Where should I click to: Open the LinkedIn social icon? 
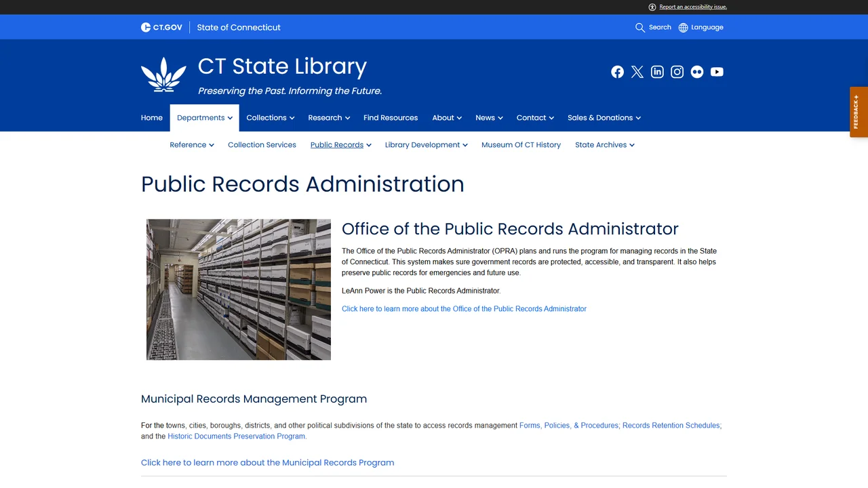click(x=657, y=72)
